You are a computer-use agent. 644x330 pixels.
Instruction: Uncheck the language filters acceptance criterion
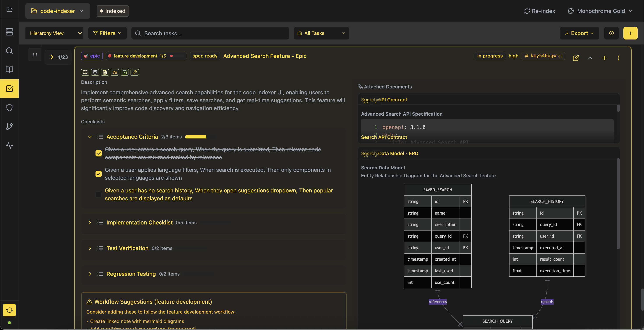99,174
